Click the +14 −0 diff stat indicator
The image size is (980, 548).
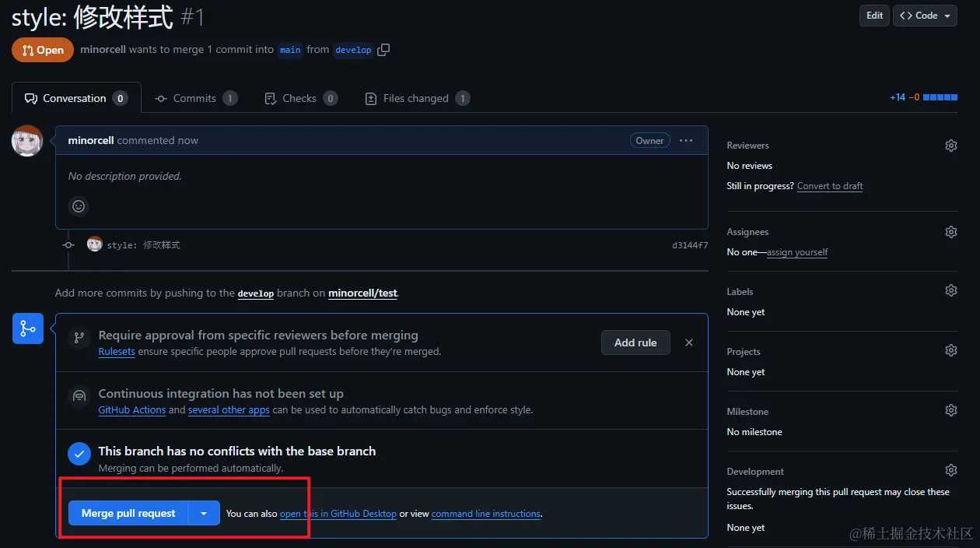[923, 97]
